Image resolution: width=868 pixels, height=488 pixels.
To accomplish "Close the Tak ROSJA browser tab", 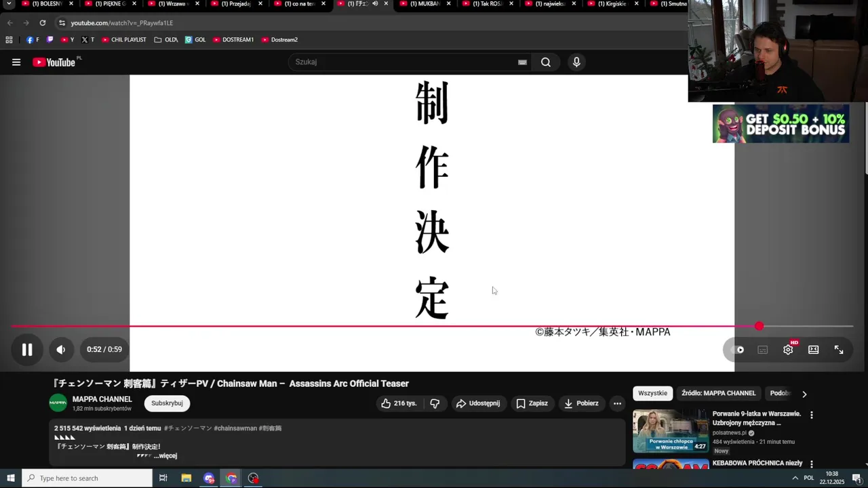I will pos(511,4).
